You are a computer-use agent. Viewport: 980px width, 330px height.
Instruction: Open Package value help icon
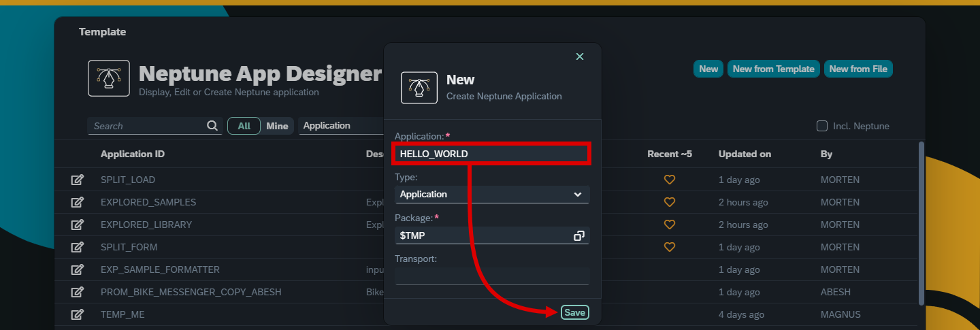(579, 235)
